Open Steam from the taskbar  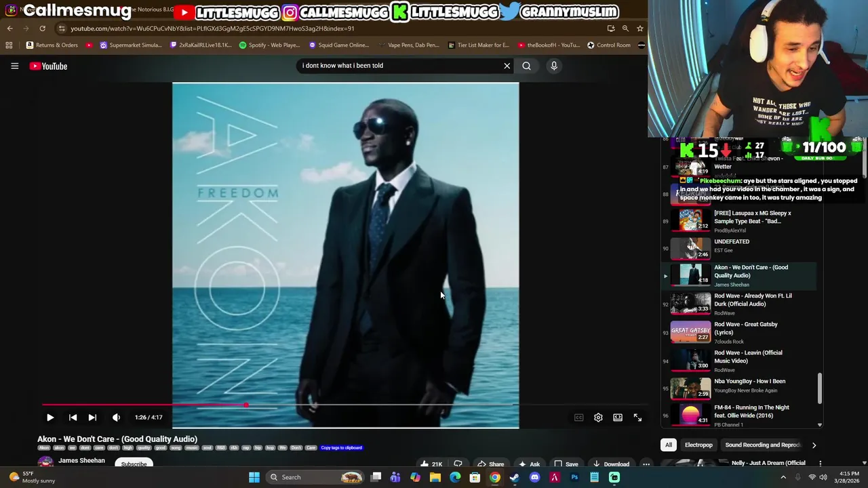[515, 477]
